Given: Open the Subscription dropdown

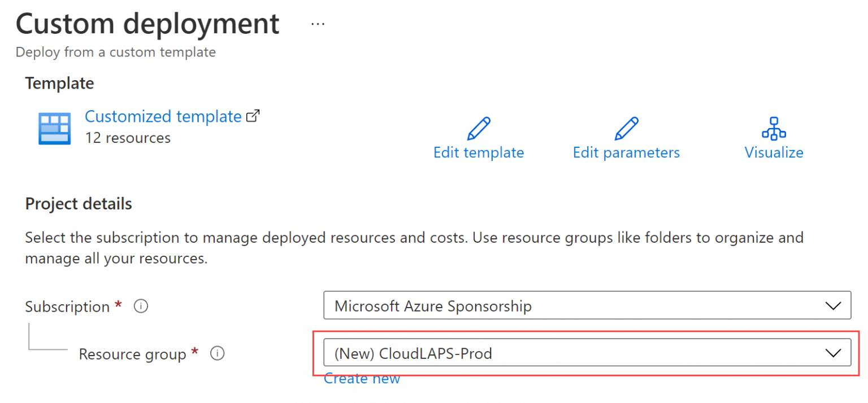Looking at the screenshot, I should click(587, 305).
